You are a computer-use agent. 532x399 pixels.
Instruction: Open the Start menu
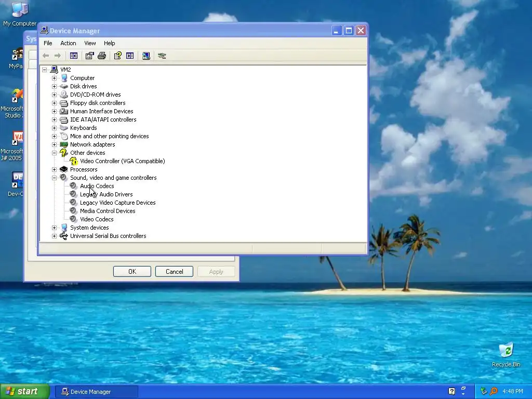[x=25, y=392]
